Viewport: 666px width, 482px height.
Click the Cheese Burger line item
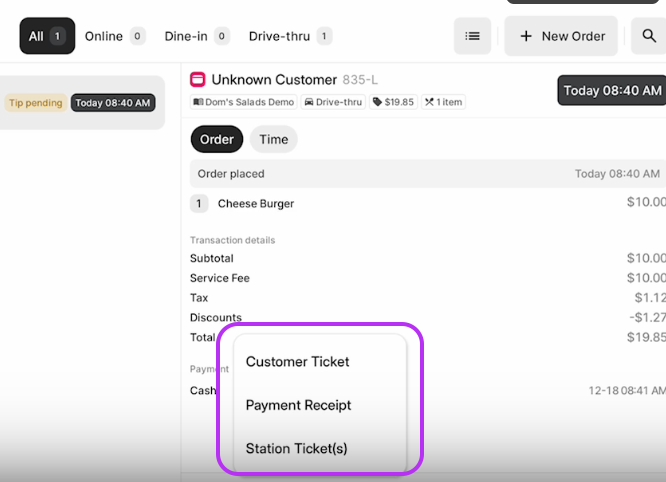coord(256,204)
